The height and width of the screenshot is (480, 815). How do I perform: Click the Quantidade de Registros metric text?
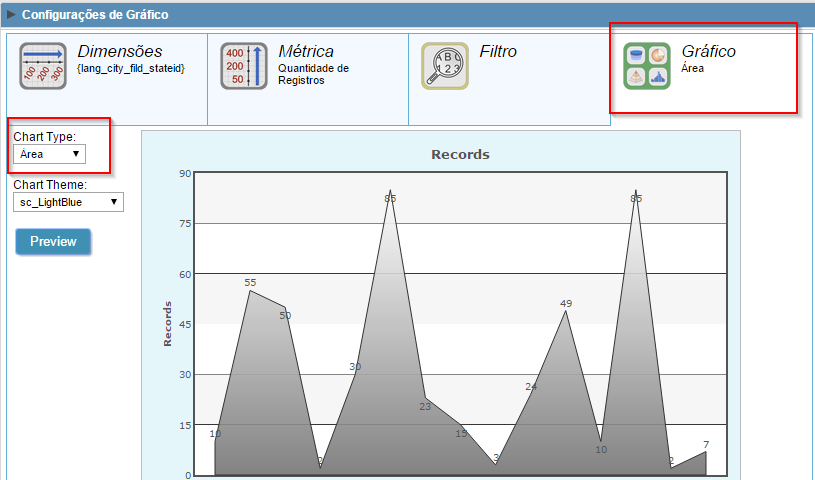313,75
